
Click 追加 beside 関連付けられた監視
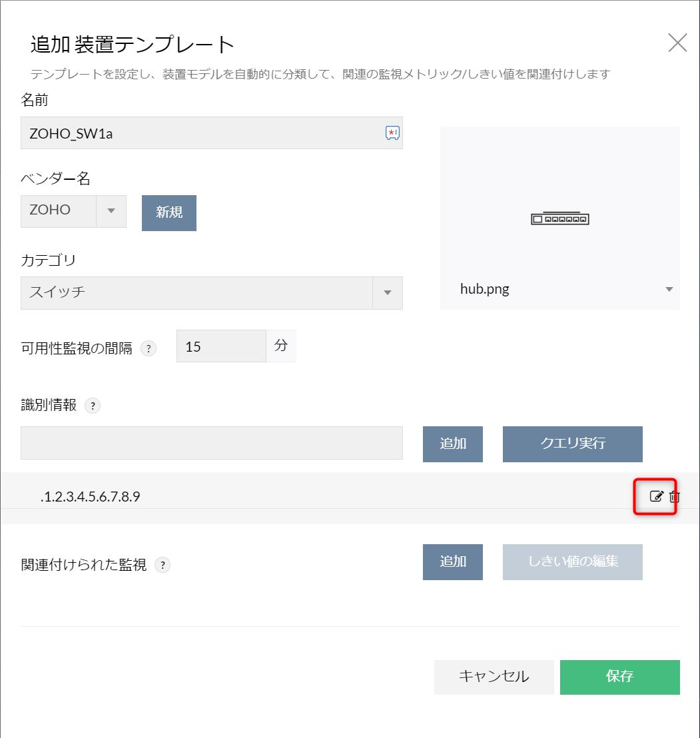pos(452,561)
